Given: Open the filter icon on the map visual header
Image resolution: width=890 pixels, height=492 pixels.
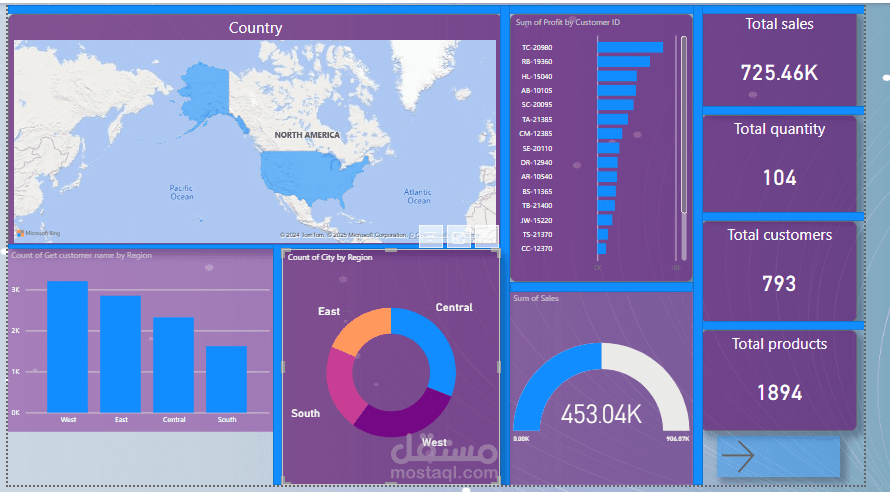Looking at the screenshot, I should pos(431,237).
